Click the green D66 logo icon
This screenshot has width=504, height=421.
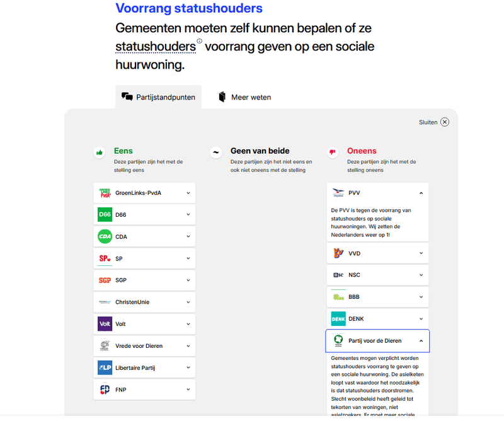click(105, 215)
